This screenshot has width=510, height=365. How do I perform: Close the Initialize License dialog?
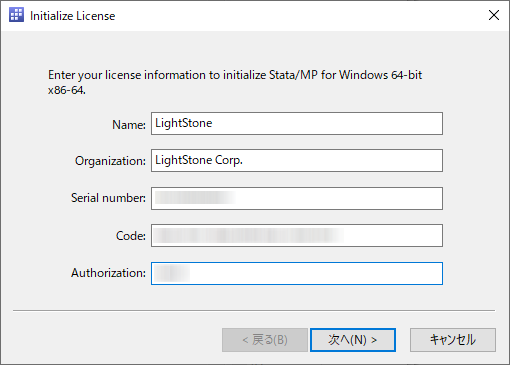pyautogui.click(x=494, y=15)
